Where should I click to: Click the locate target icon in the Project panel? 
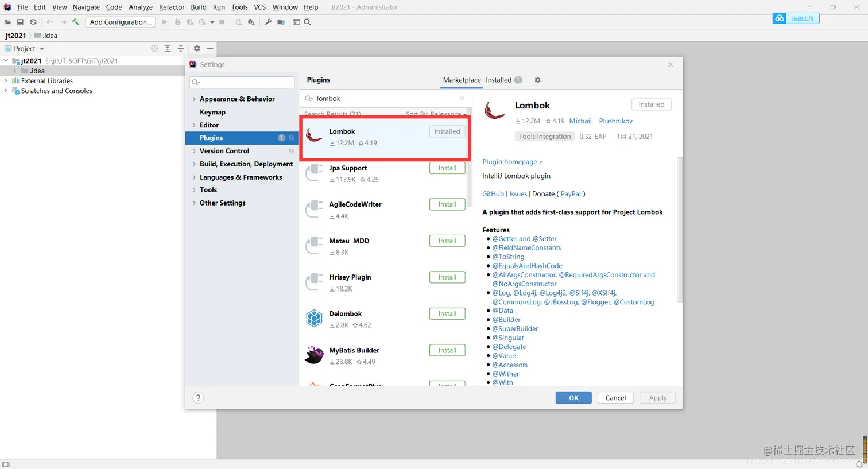point(154,48)
